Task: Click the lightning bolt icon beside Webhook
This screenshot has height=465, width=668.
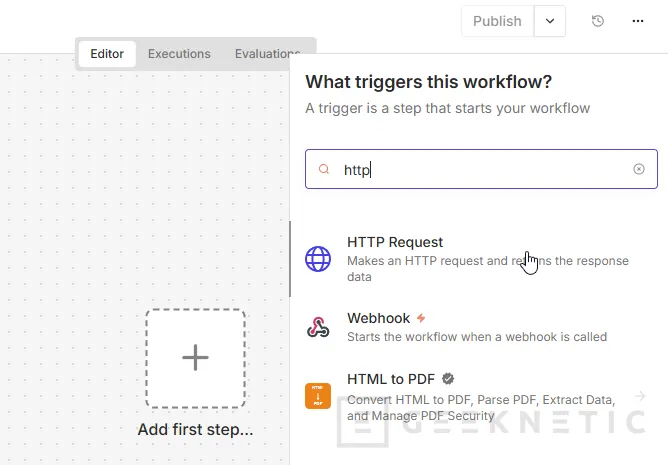Action: (421, 318)
